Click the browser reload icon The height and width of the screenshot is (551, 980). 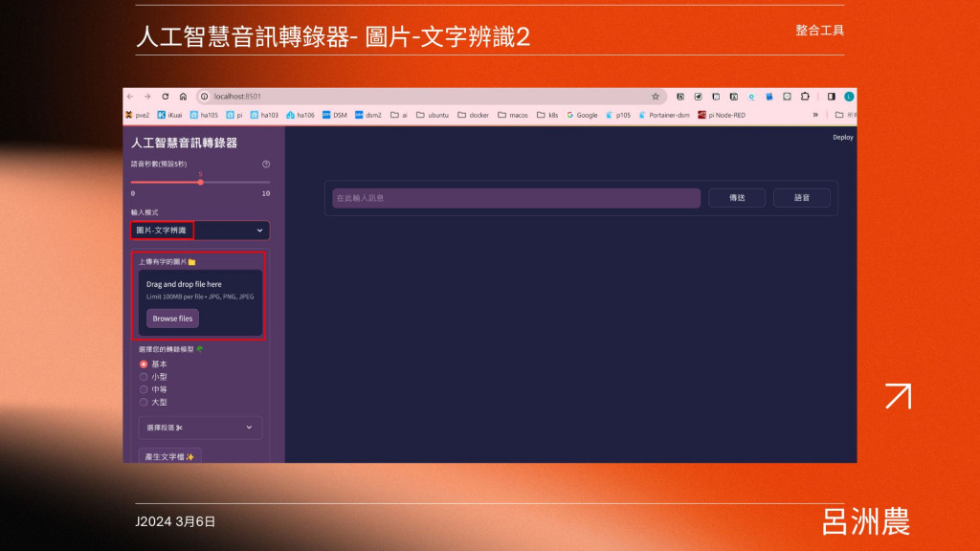(x=165, y=97)
